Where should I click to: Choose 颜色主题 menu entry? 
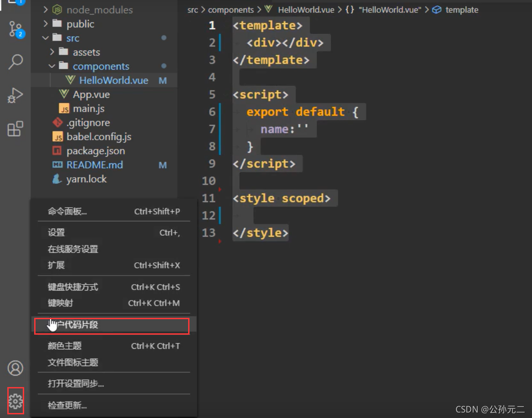coord(114,346)
